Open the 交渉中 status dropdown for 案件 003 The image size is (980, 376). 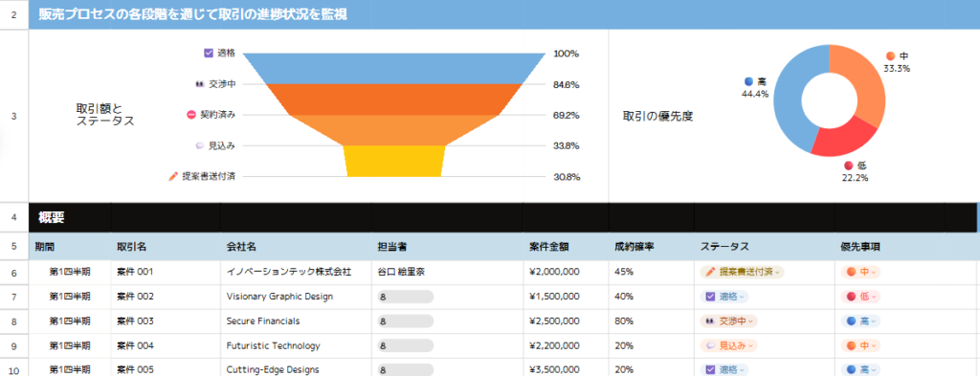[x=728, y=321]
